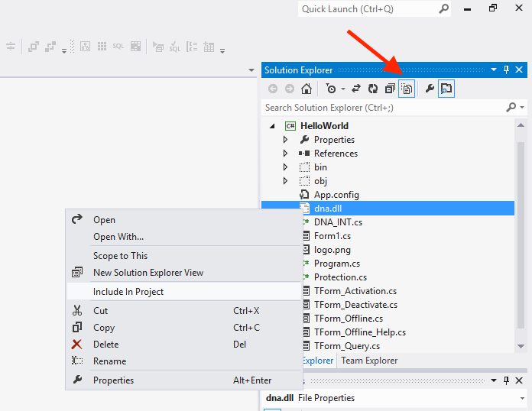Select TForm_Deactivate.cs file
The width and height of the screenshot is (532, 411).
click(x=355, y=305)
